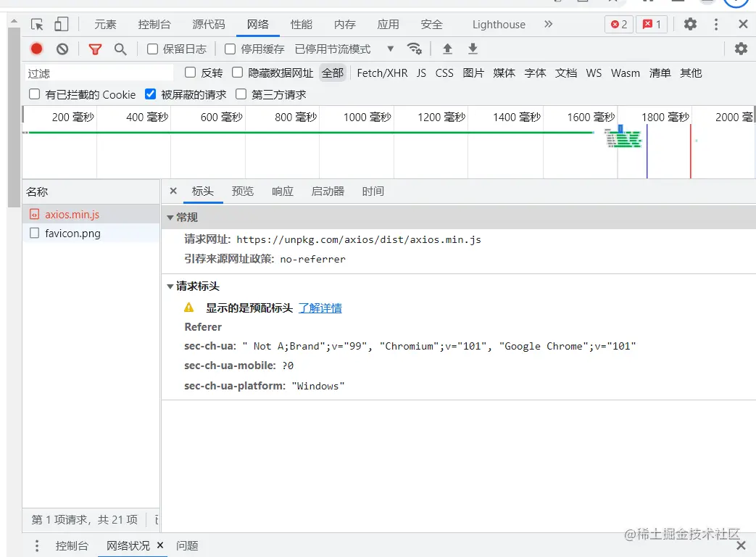Export the network log as HAR
The image size is (756, 557).
pos(472,49)
